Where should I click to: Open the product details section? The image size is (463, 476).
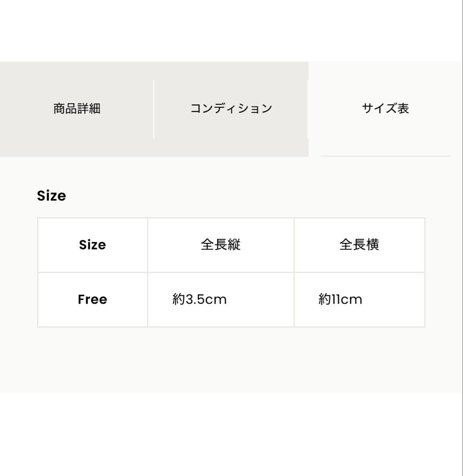(78, 108)
